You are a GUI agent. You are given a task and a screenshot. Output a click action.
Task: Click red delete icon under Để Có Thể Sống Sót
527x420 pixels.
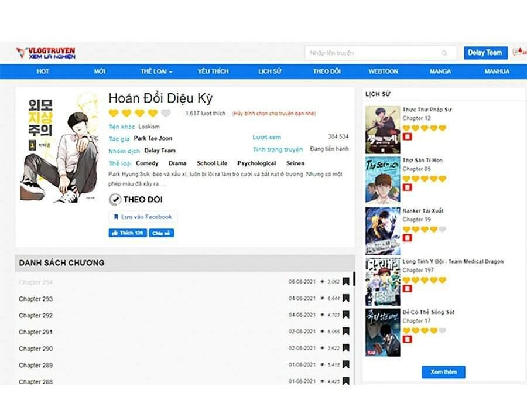(x=408, y=339)
